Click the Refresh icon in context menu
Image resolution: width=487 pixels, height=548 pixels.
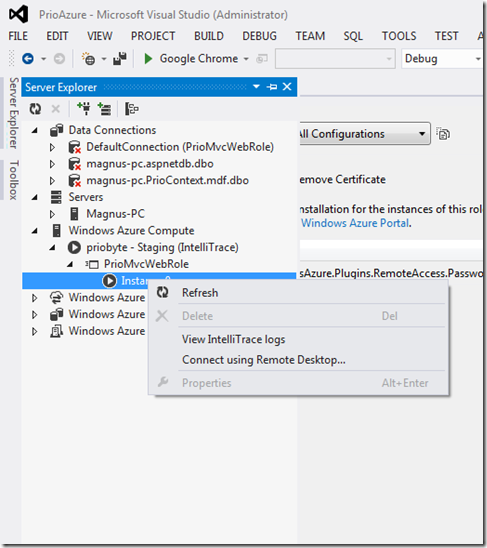[163, 293]
